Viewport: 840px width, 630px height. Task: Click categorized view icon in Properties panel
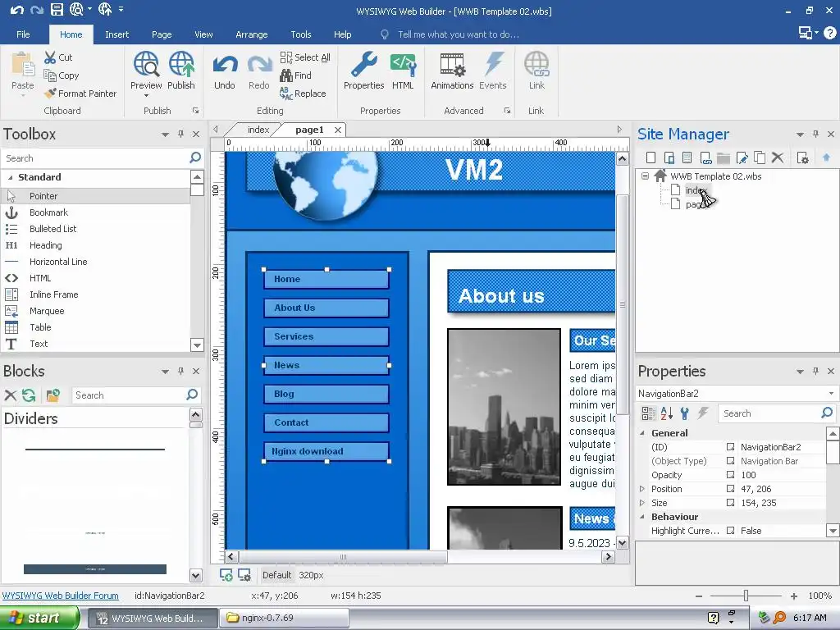[648, 413]
